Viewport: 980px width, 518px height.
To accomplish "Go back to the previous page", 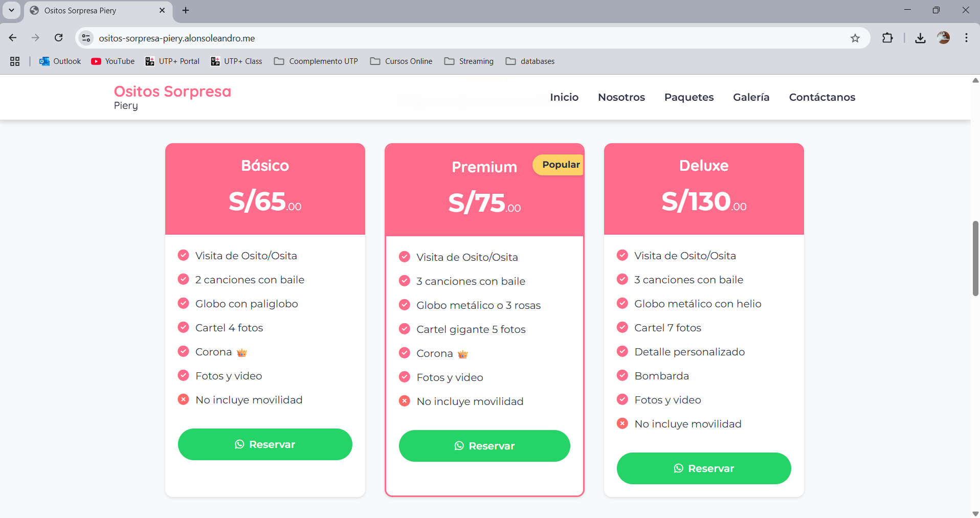I will coord(13,38).
